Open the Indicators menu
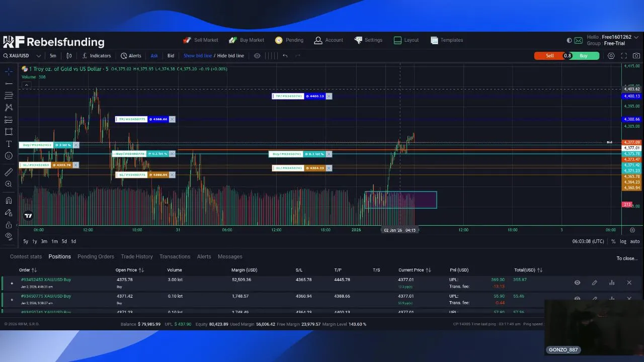This screenshot has width=644, height=362. click(x=97, y=56)
